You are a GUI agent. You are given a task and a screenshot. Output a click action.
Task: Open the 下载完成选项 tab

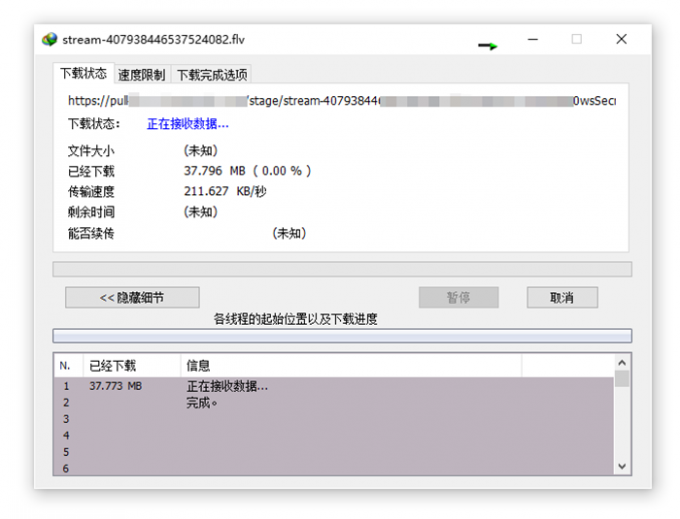coord(212,75)
